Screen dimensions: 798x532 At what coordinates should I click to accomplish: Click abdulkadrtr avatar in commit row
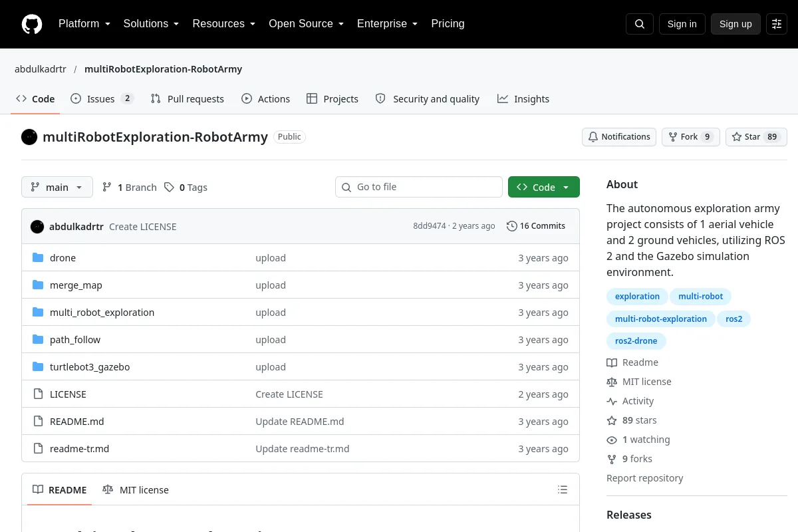coord(37,227)
